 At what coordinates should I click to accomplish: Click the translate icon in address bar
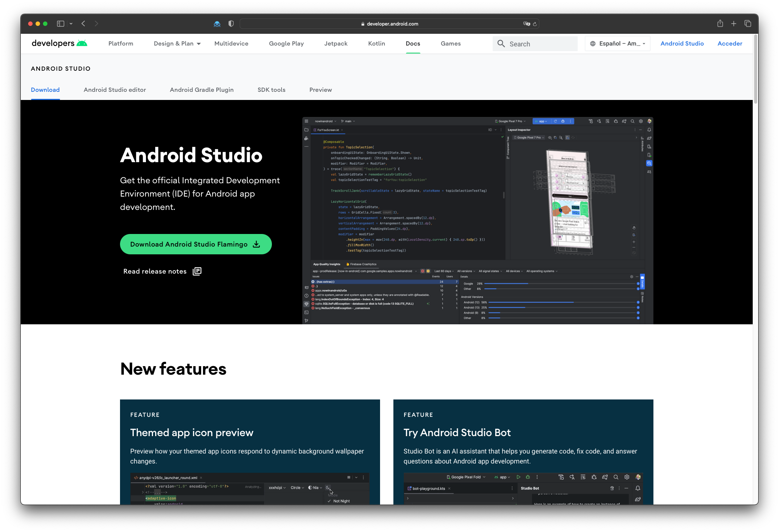[x=526, y=24]
